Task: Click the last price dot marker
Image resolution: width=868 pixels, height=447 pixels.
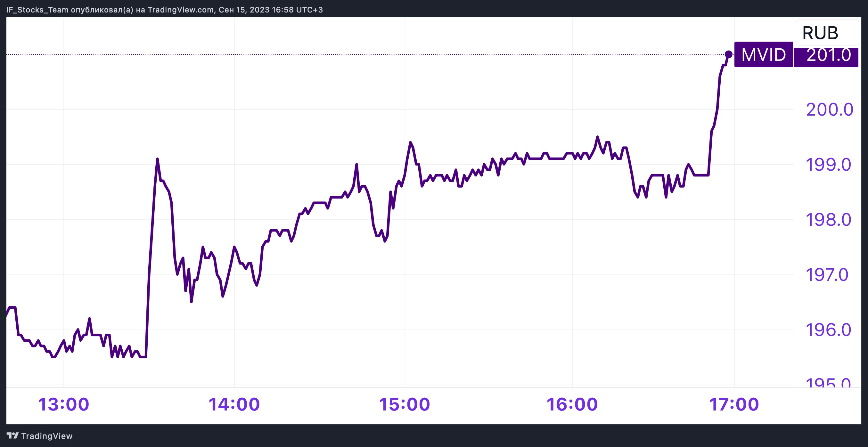Action: pos(728,54)
